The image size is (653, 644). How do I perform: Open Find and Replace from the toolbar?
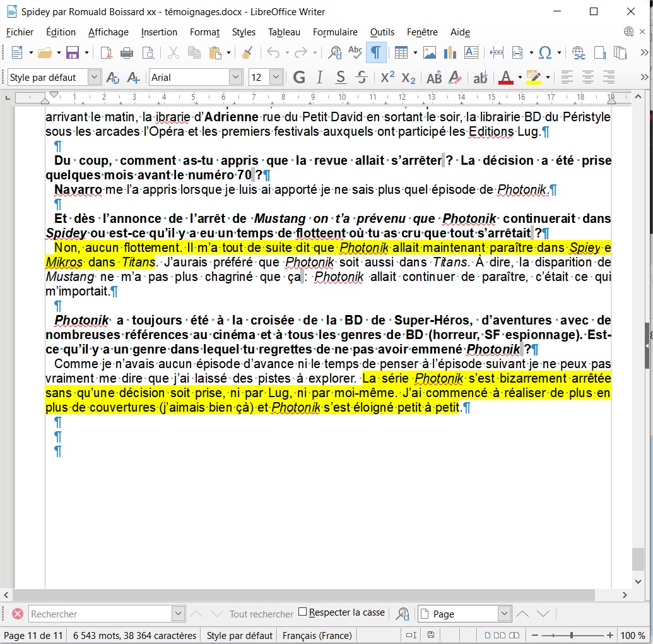tap(334, 53)
